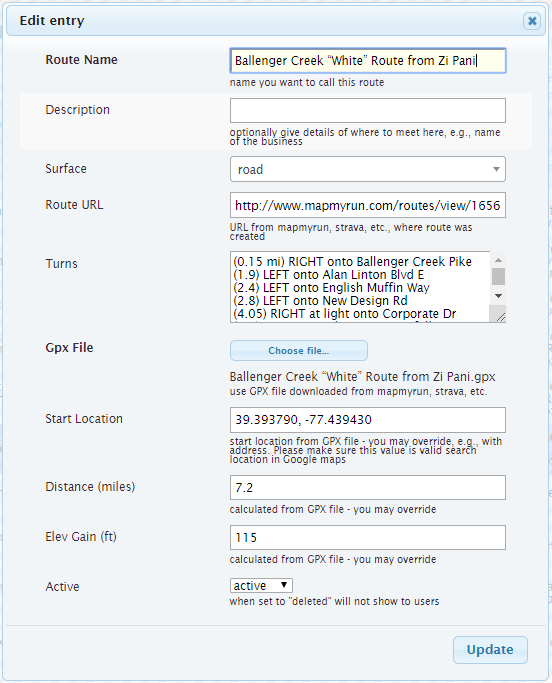The width and height of the screenshot is (552, 683).
Task: Click the Elev Gain (ft) field
Action: tap(368, 538)
